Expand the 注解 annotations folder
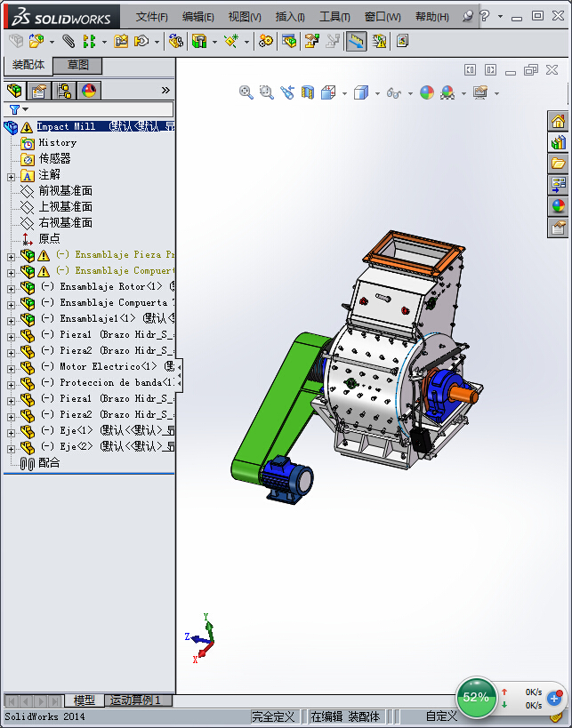572x728 pixels. pyautogui.click(x=12, y=177)
